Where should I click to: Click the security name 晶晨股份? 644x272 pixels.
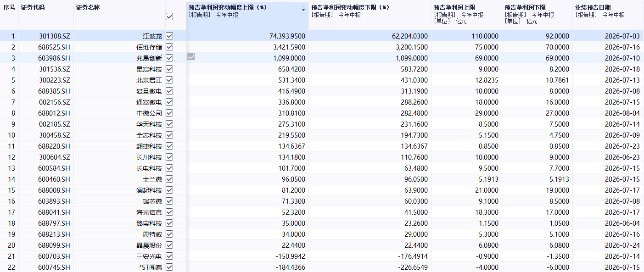point(149,245)
